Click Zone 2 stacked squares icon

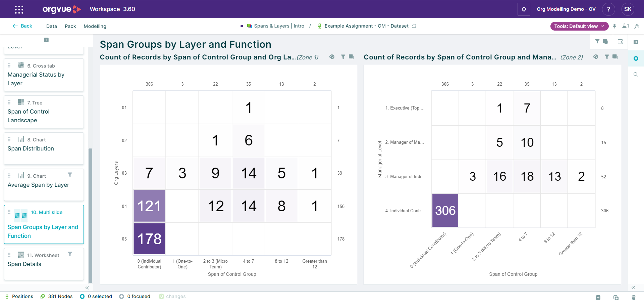[615, 57]
